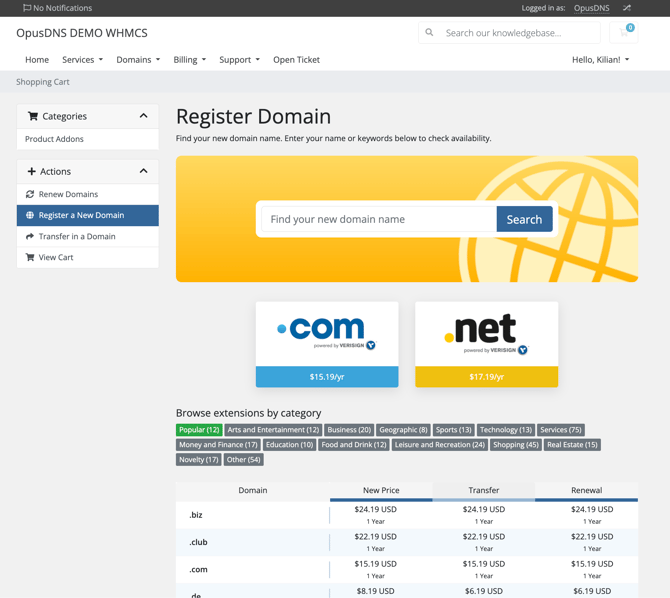This screenshot has height=598, width=670.
Task: Click the Transfer in a Domain arrow icon
Action: tap(30, 236)
